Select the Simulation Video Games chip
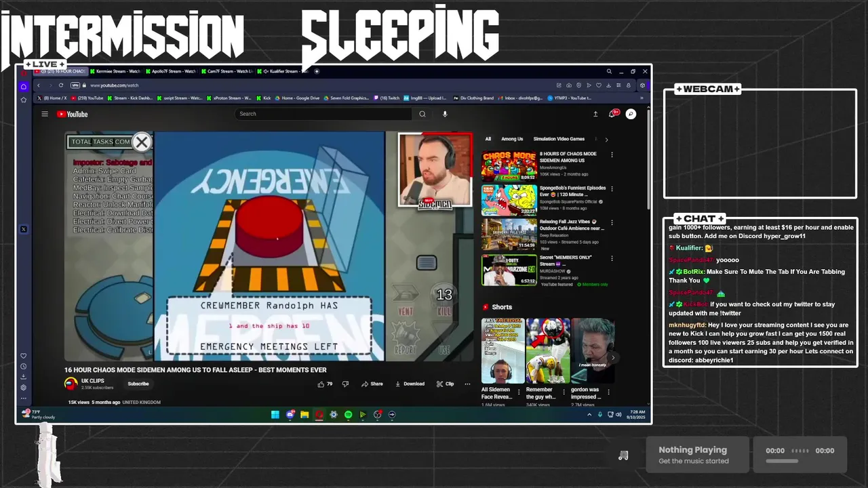Viewport: 868px width, 488px height. coord(559,139)
